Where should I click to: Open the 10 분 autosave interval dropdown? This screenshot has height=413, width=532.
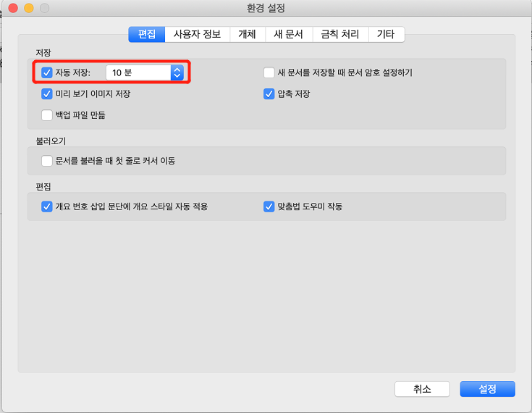pos(145,72)
